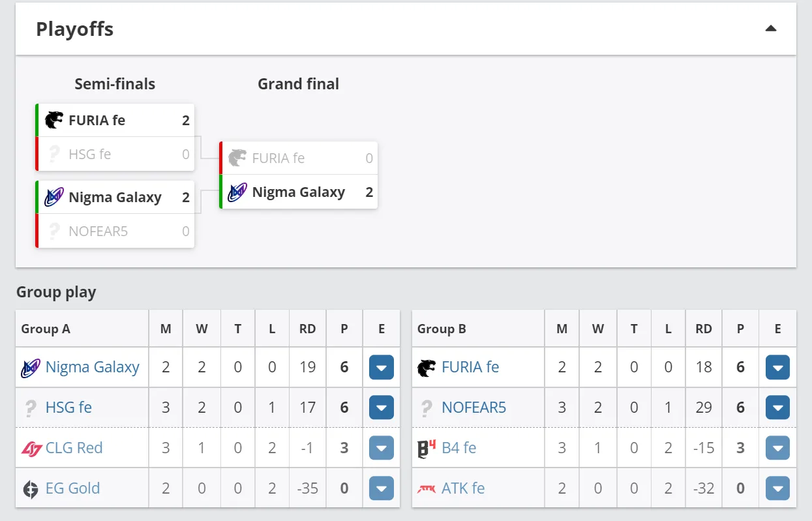Open FURIA fe vs HSG fe semi-final, FURIA row
The width and height of the screenshot is (812, 521).
pos(115,120)
